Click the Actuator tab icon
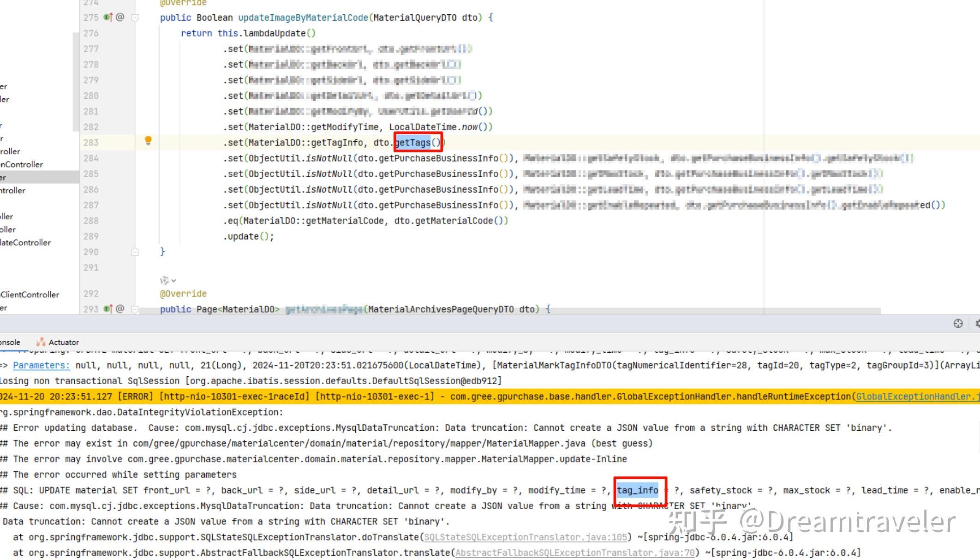The image size is (980, 560). tap(41, 342)
